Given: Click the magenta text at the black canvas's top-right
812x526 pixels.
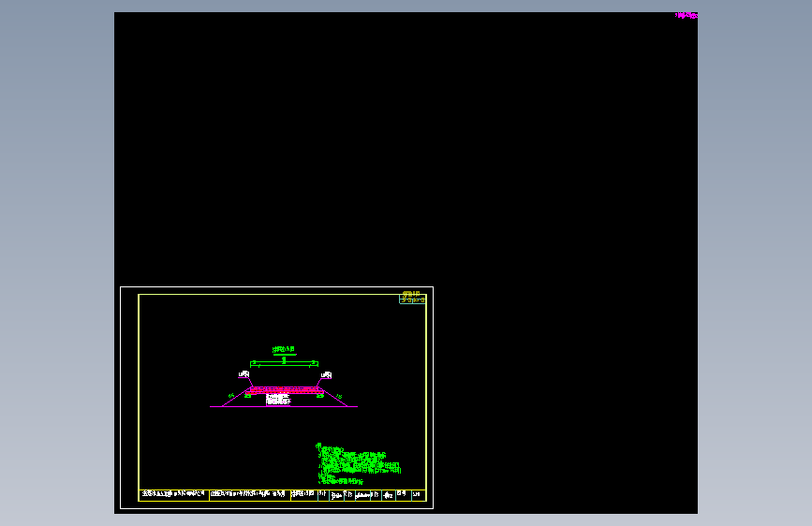Looking at the screenshot, I should click(x=687, y=16).
